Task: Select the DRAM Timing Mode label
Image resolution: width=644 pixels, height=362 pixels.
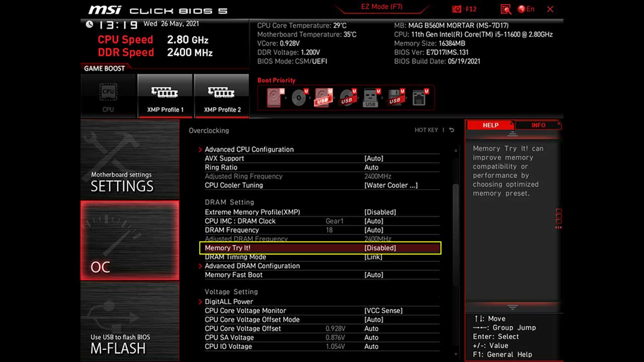Action: tap(235, 257)
